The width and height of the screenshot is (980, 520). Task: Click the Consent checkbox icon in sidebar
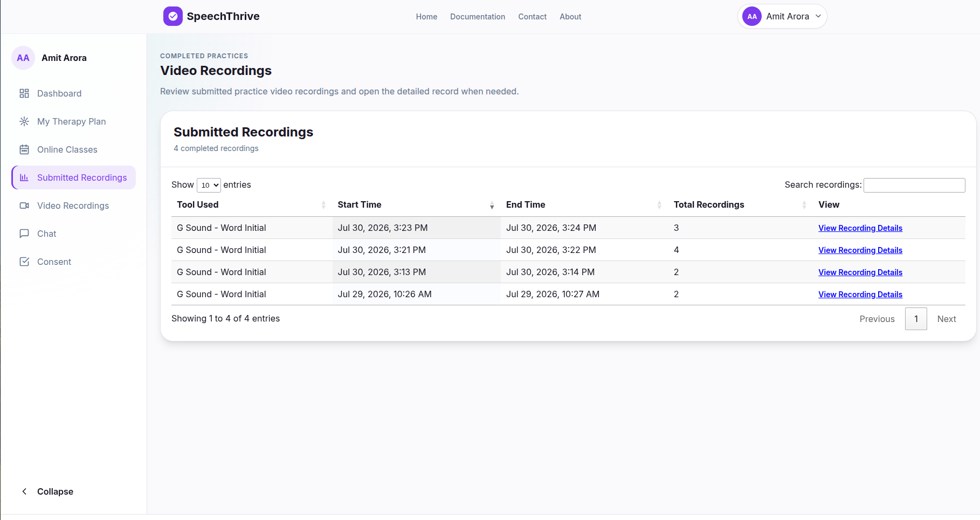tap(24, 262)
